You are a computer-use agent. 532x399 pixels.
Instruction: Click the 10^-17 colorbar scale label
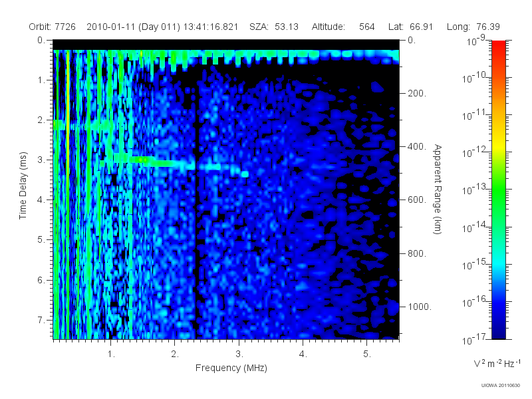point(475,339)
